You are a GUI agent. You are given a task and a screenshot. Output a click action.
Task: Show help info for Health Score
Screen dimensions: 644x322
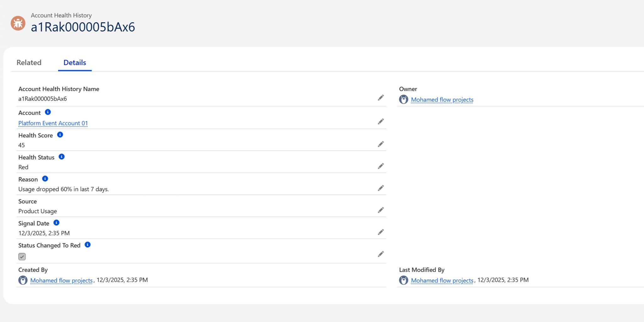[x=60, y=135]
